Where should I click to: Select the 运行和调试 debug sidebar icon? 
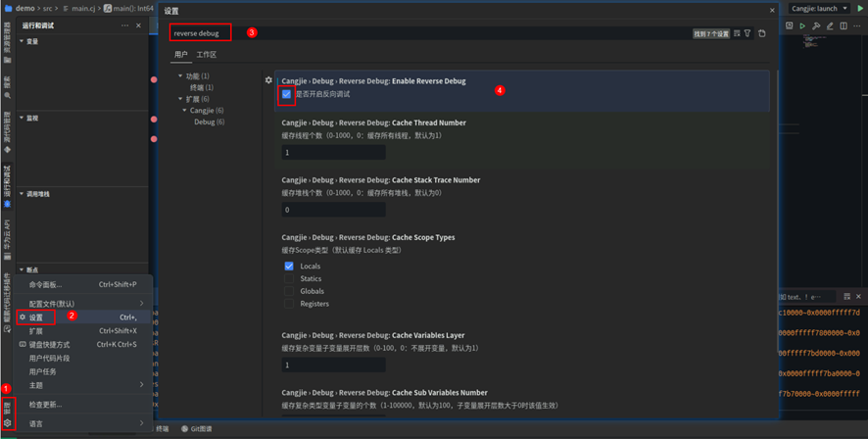point(7,204)
